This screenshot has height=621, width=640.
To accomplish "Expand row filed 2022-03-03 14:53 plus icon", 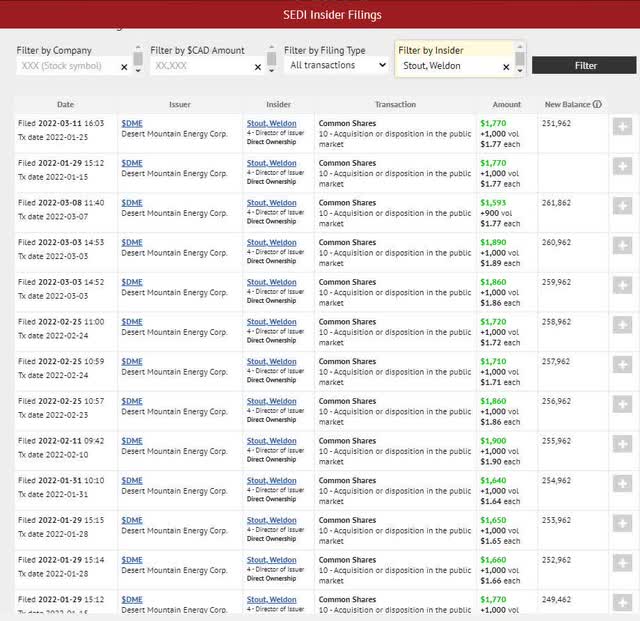I will (x=622, y=245).
